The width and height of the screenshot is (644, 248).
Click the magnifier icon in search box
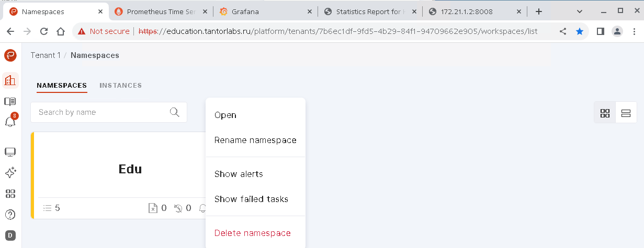click(175, 112)
